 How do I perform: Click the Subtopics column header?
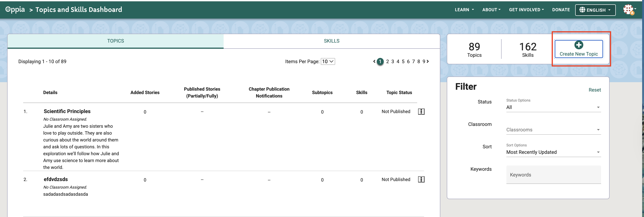[322, 92]
